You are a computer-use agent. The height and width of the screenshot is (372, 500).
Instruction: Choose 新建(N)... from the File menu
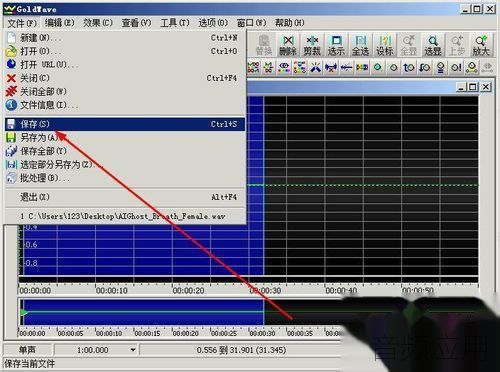click(x=125, y=38)
